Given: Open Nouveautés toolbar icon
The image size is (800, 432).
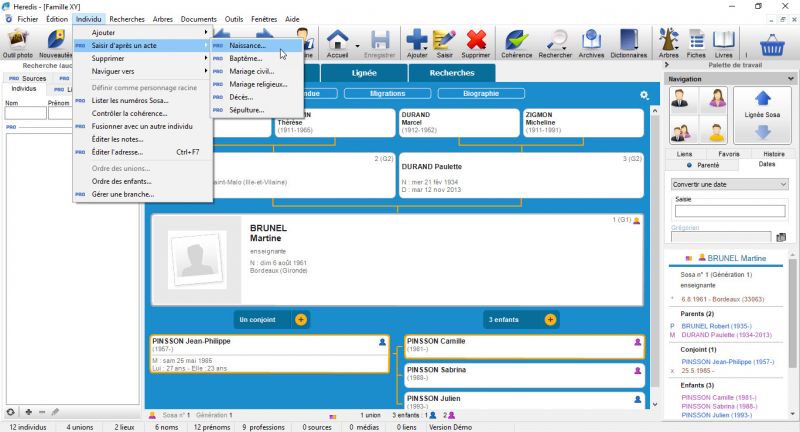Looking at the screenshot, I should point(56,43).
